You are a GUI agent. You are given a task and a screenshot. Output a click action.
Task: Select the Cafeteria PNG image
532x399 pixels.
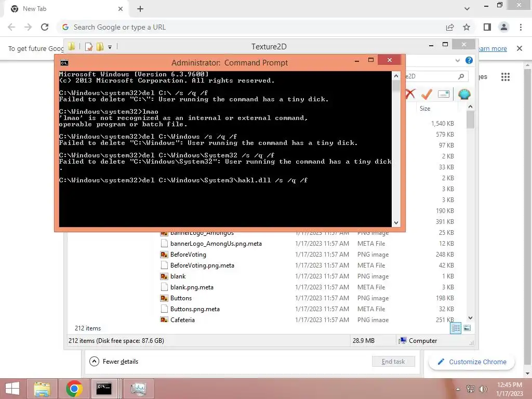pos(182,320)
